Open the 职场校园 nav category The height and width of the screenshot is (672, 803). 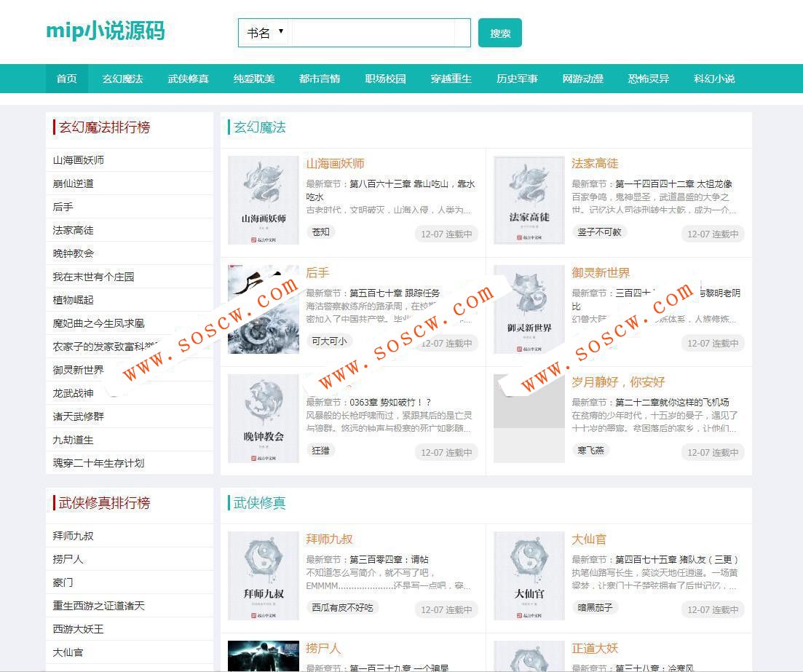click(x=386, y=79)
